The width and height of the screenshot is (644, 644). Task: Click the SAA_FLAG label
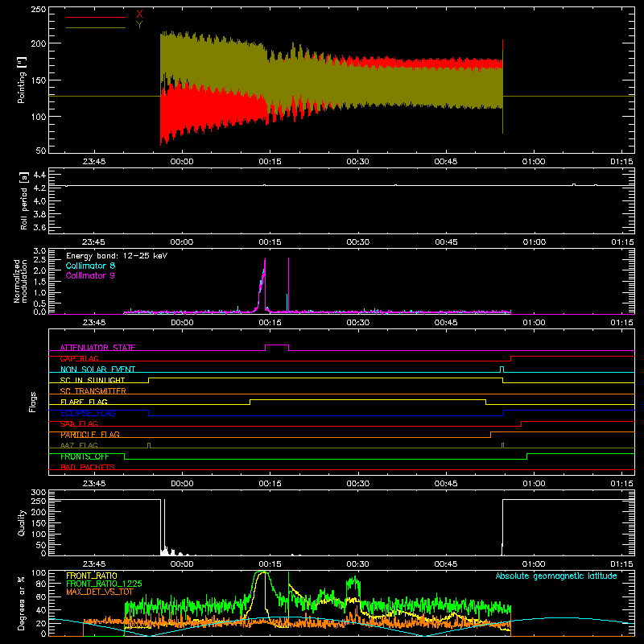point(79,424)
